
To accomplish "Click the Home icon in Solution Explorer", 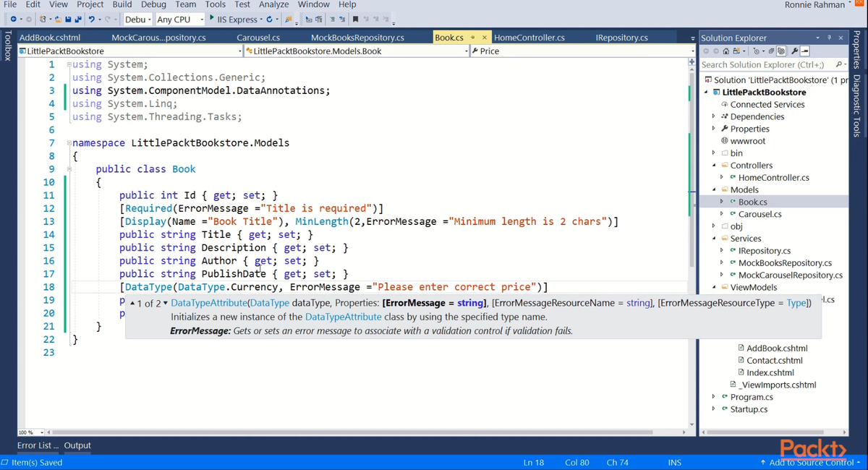I will (726, 51).
